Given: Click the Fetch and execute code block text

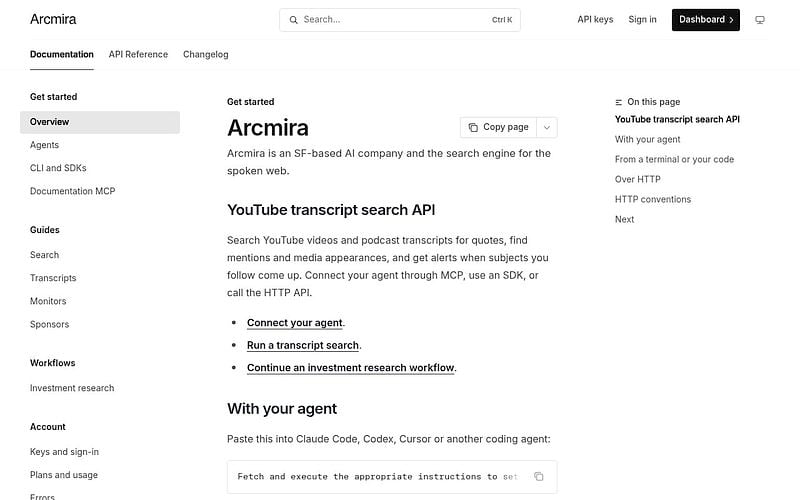Looking at the screenshot, I should tap(378, 477).
